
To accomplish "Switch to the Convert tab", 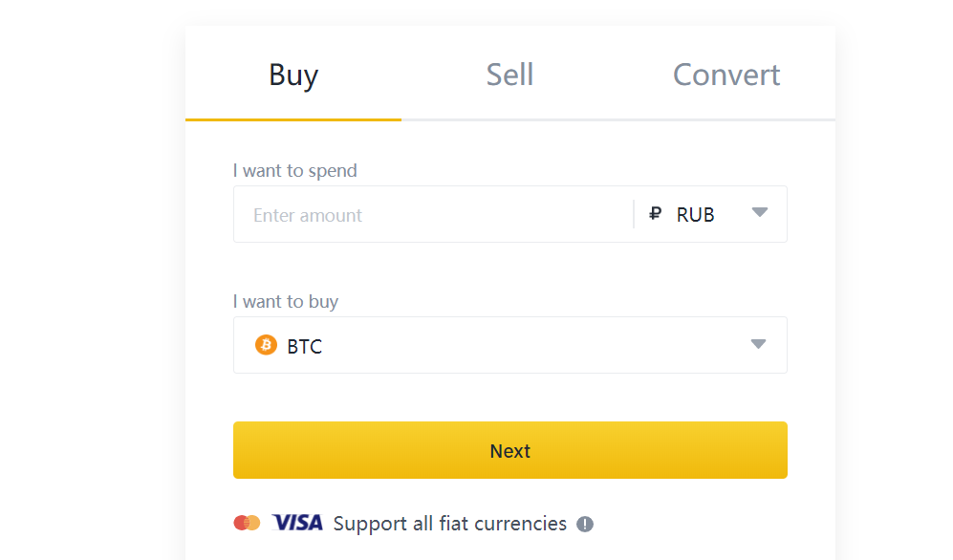I will tap(726, 75).
